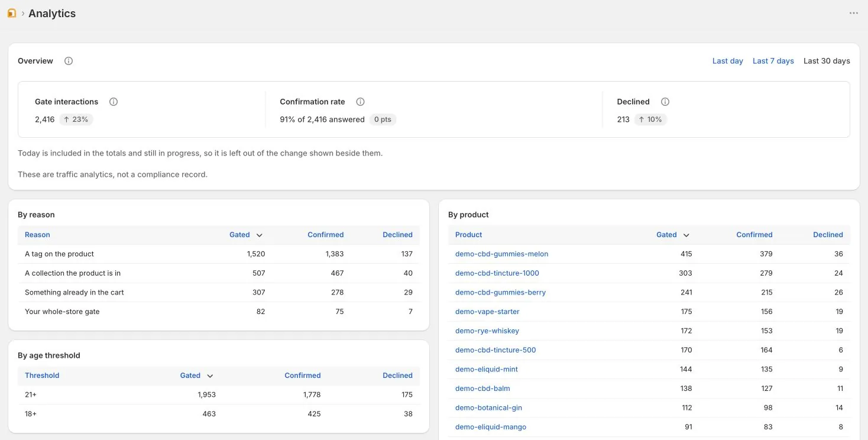868x440 pixels.
Task: Click the 10% change badge for Declined
Action: (x=650, y=119)
